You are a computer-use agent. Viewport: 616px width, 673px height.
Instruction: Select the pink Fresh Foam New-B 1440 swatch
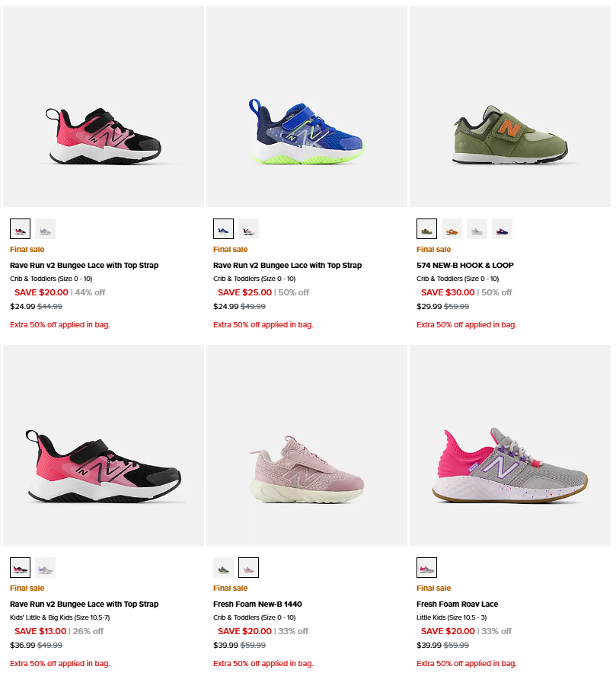(x=248, y=567)
